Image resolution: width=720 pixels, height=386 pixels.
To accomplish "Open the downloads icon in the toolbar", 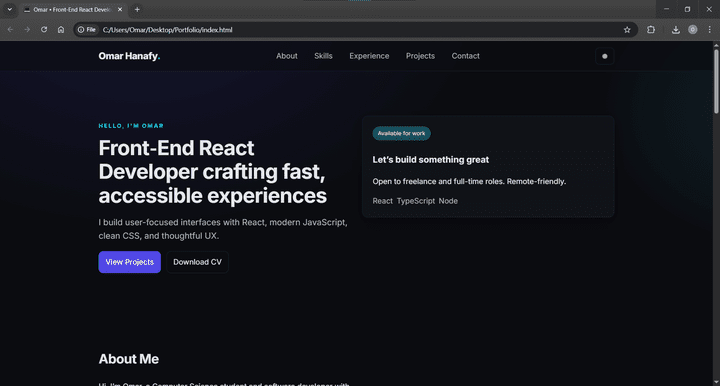I will (x=675, y=30).
